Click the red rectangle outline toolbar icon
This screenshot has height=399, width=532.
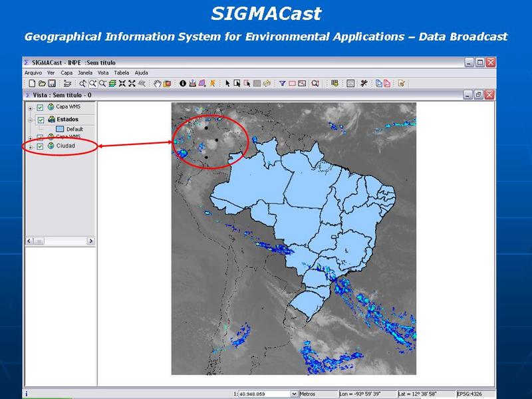click(292, 84)
